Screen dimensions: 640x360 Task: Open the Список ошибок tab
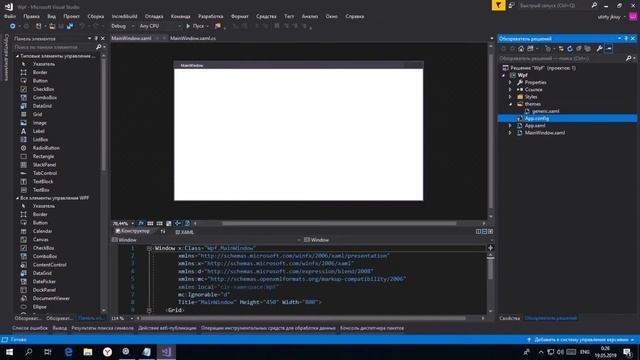click(30, 328)
